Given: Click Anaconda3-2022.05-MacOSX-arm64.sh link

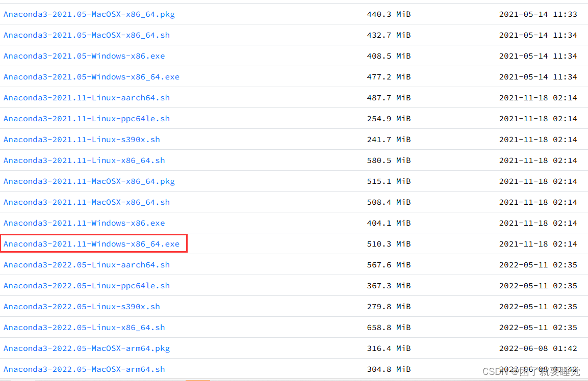Looking at the screenshot, I should [x=84, y=369].
